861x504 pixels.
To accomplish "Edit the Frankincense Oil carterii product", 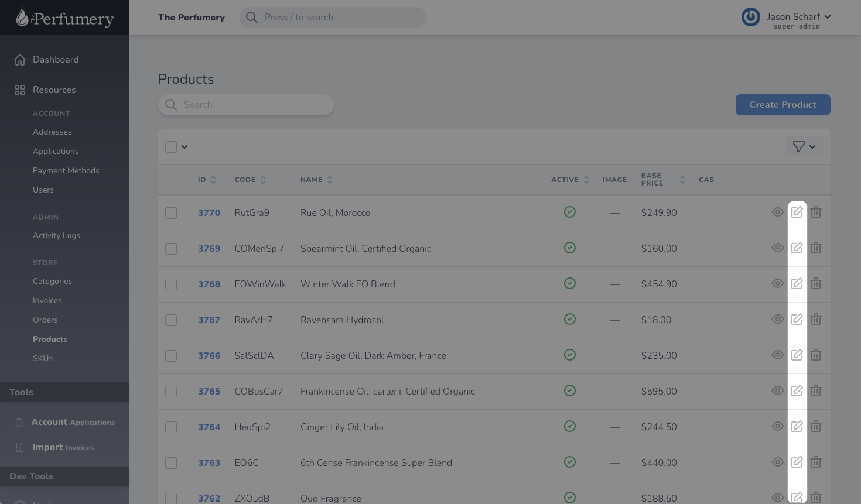I will (x=797, y=391).
